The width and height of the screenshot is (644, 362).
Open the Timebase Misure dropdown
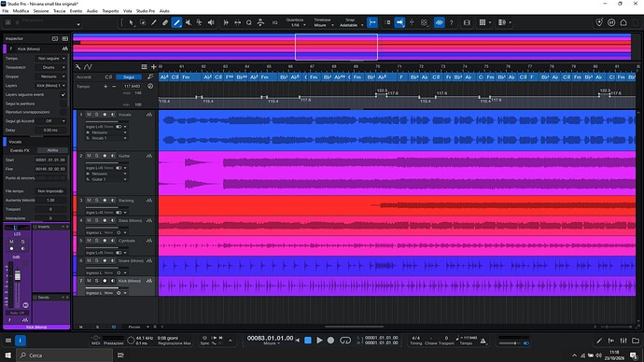pyautogui.click(x=323, y=25)
